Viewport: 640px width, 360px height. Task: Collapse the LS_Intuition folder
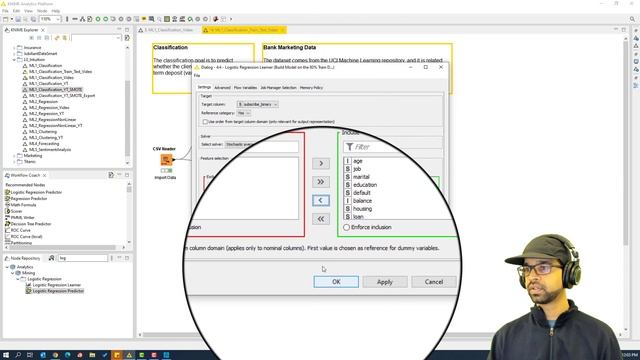[x=14, y=60]
